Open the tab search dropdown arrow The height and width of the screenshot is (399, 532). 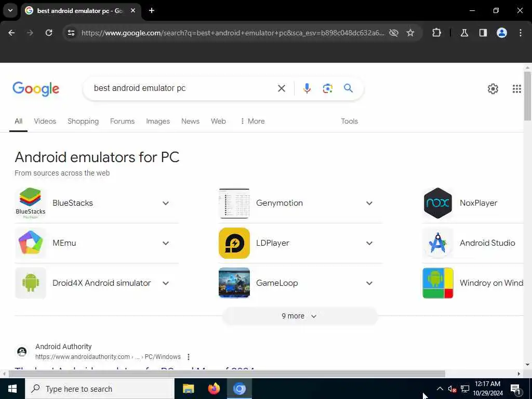pyautogui.click(x=10, y=10)
